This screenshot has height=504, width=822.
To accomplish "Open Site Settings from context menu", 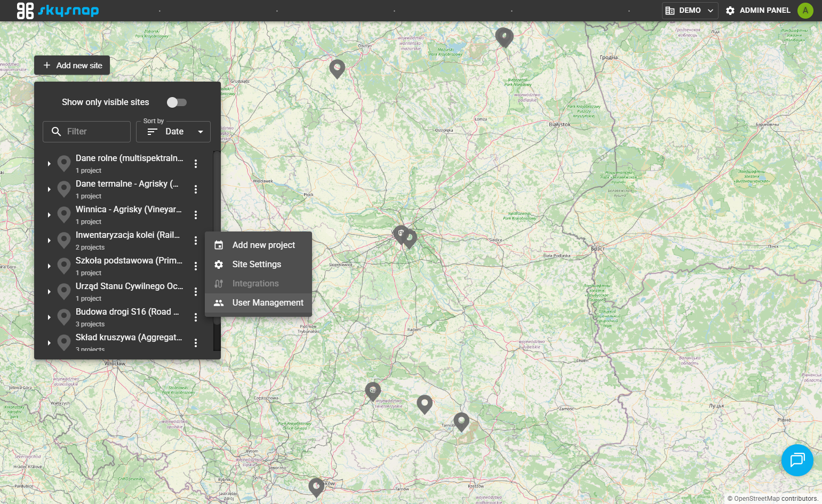I will coord(258,265).
